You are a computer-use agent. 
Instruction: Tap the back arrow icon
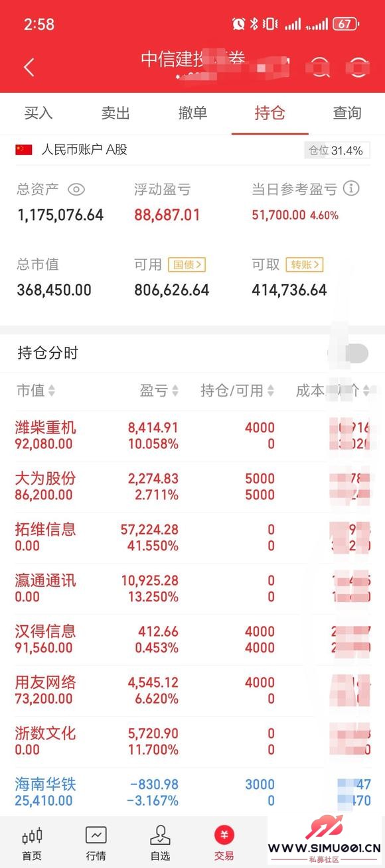(29, 67)
